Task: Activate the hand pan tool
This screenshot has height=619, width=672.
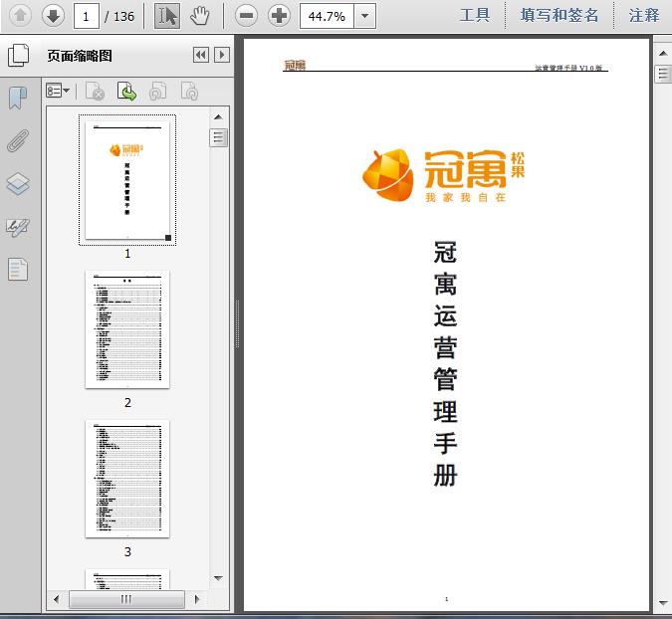Action: (x=200, y=16)
